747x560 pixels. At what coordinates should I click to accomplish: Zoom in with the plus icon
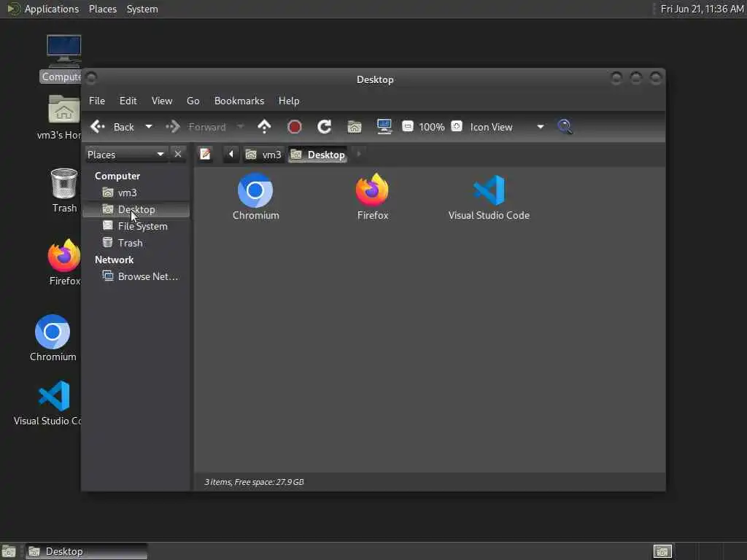point(457,126)
